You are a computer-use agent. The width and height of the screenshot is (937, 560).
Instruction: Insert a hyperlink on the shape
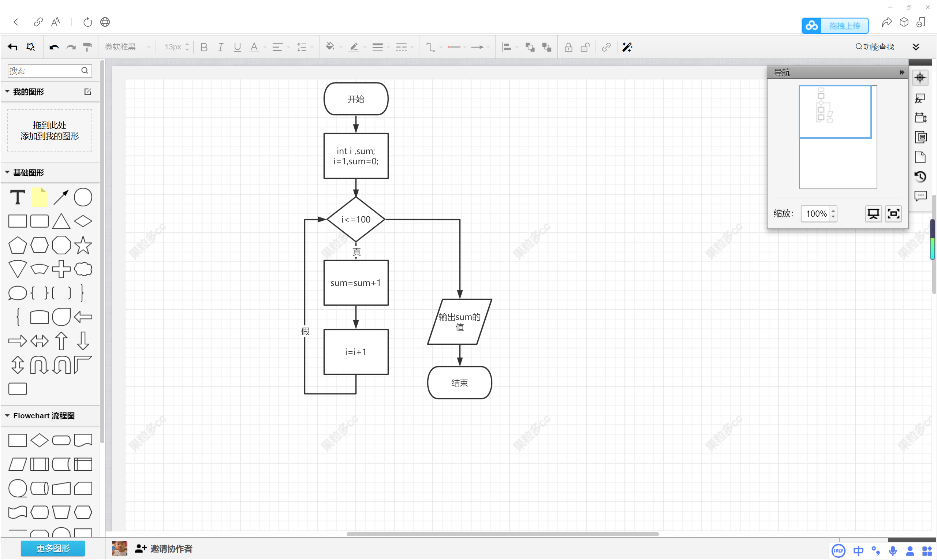(x=606, y=47)
